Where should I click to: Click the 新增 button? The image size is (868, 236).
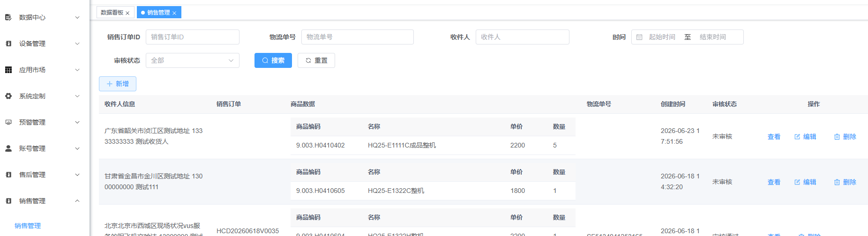tap(118, 84)
